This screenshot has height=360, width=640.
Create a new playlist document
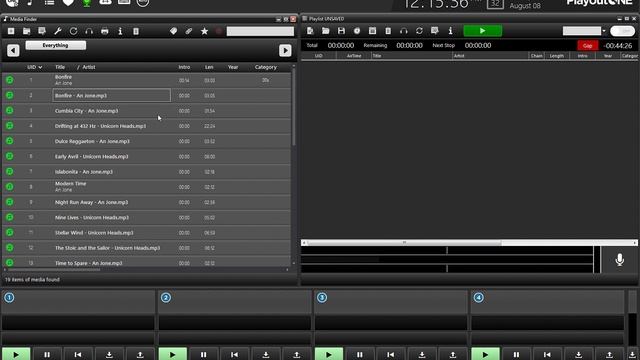pos(310,31)
